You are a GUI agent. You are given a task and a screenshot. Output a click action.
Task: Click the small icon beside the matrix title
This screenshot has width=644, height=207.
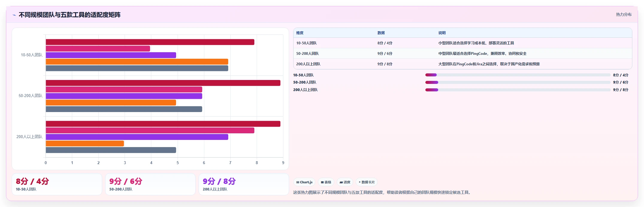(x=14, y=15)
